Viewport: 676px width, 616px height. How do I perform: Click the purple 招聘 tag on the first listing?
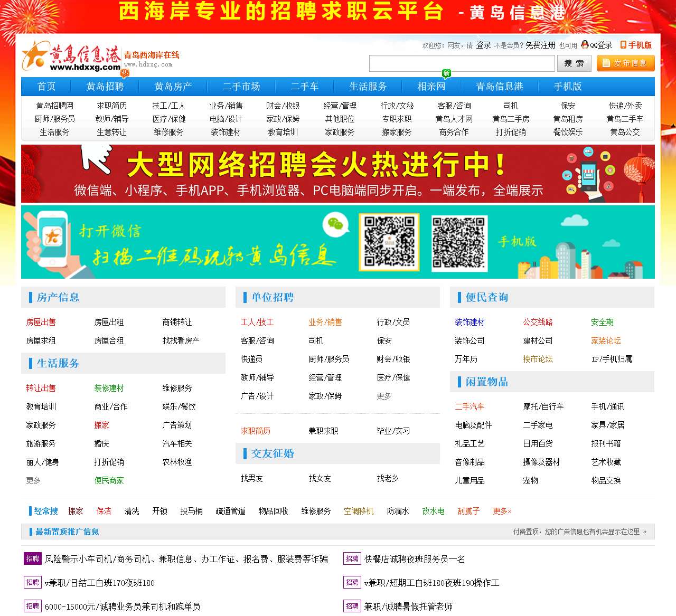pos(33,558)
